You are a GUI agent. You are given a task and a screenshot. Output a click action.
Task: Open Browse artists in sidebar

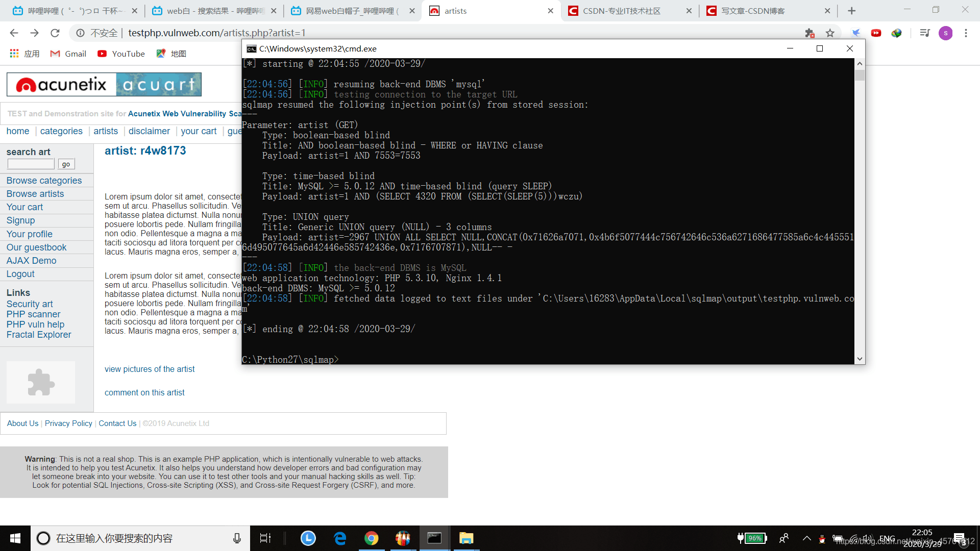click(35, 194)
